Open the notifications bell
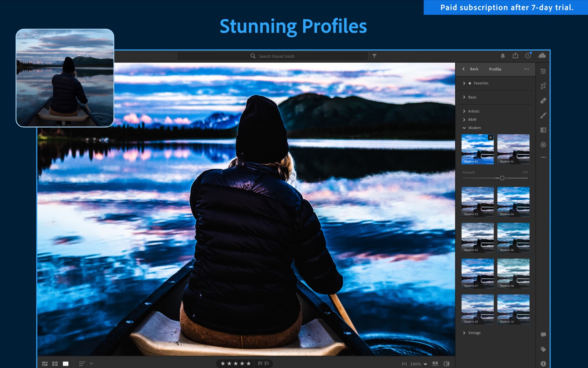Image resolution: width=588 pixels, height=368 pixels. (x=503, y=56)
